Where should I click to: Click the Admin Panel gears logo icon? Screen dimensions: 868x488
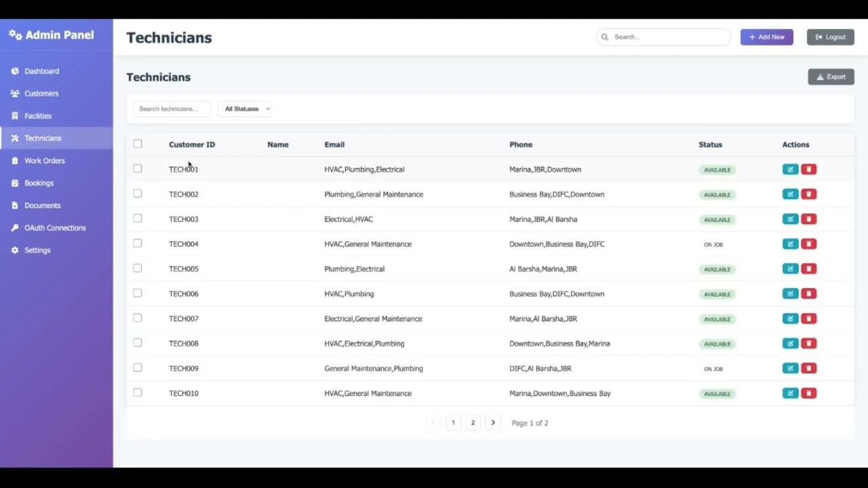(x=16, y=35)
